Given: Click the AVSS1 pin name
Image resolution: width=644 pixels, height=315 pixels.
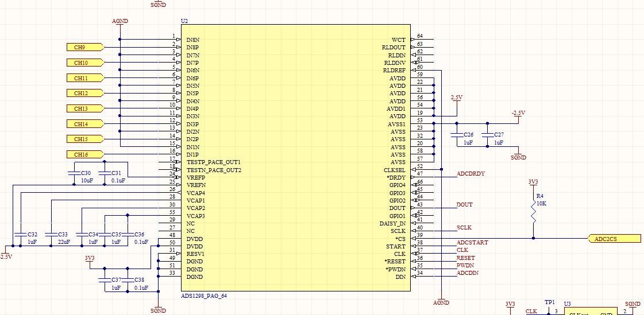Looking at the screenshot, I should tap(397, 125).
